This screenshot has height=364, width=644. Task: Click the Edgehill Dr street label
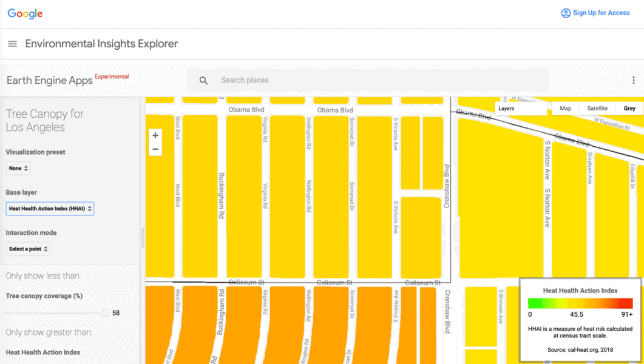(632, 177)
